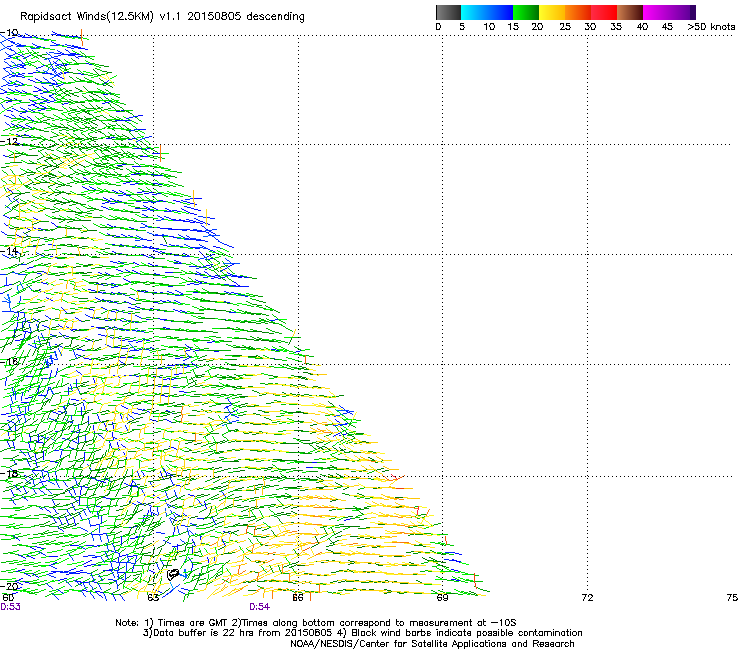Viewport: 740px width, 650px height.
Task: Click the '75' longitude axis label
Action: point(732,598)
